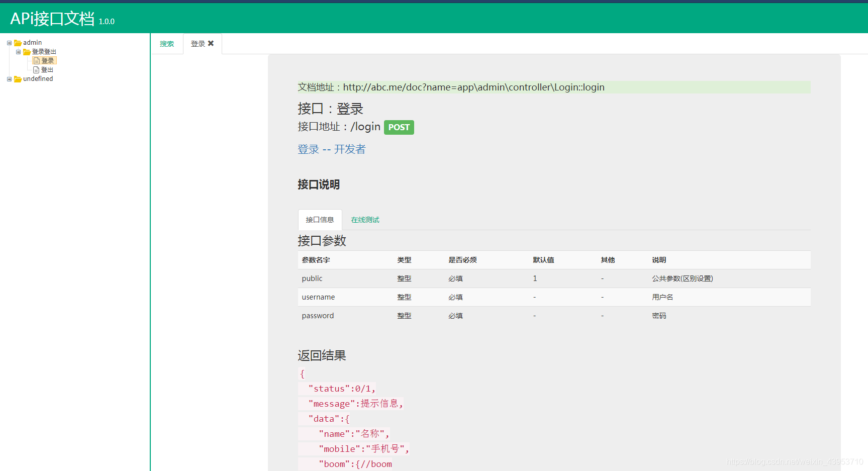Select the undefined label in the tree

click(x=38, y=79)
